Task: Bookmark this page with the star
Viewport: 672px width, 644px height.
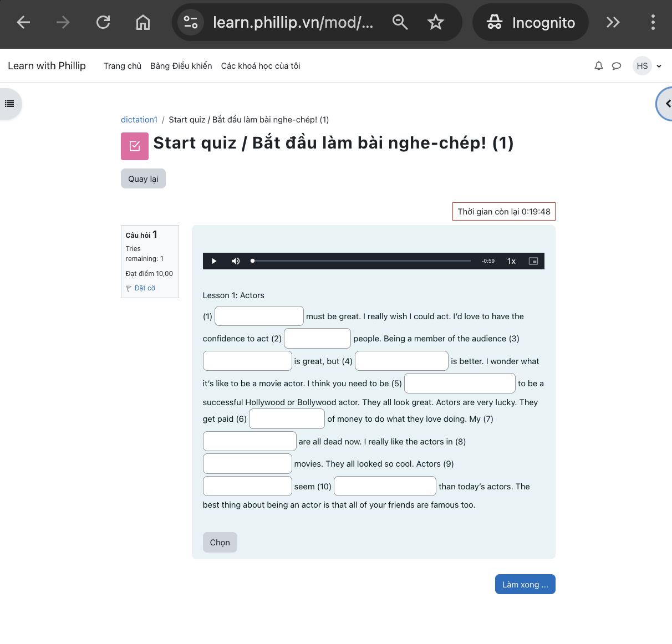Action: point(436,22)
